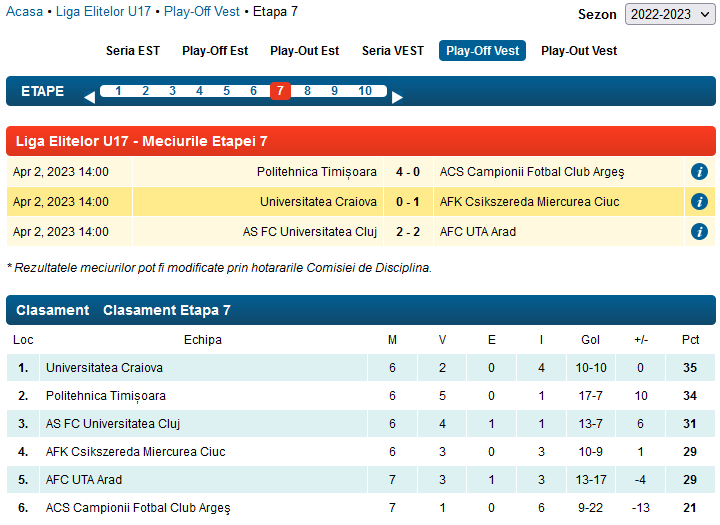Switch to Play-Off Est tab

click(215, 51)
